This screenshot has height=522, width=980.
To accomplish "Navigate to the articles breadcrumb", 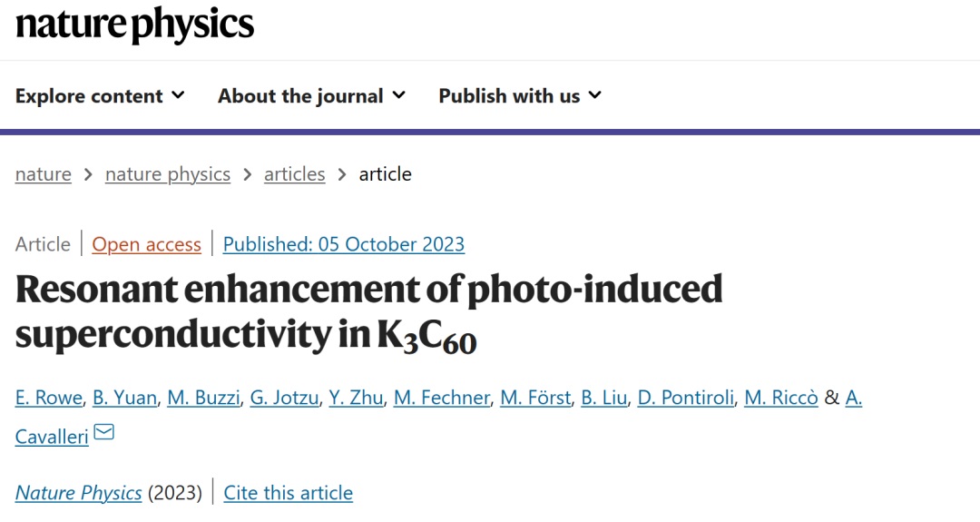I will [x=294, y=174].
